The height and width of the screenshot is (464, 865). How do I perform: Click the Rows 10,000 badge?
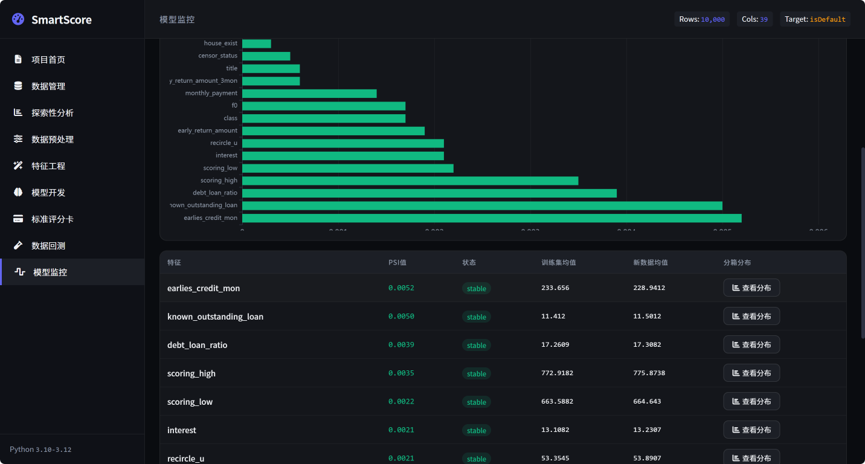(702, 19)
